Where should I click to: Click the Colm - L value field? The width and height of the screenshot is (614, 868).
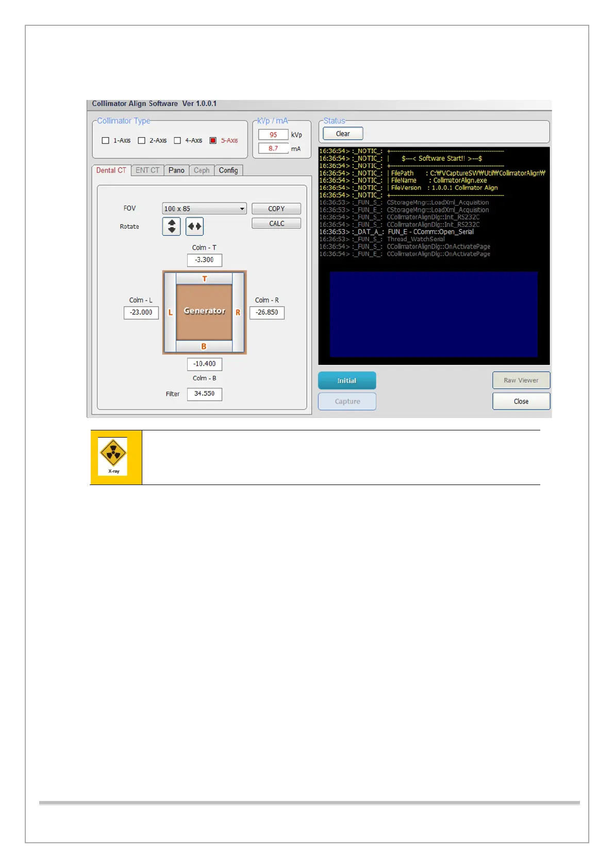tap(141, 312)
